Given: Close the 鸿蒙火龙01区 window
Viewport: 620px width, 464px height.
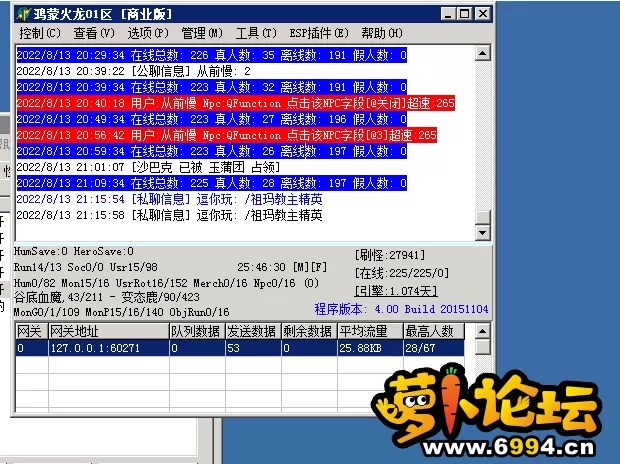Looking at the screenshot, I should tap(483, 14).
